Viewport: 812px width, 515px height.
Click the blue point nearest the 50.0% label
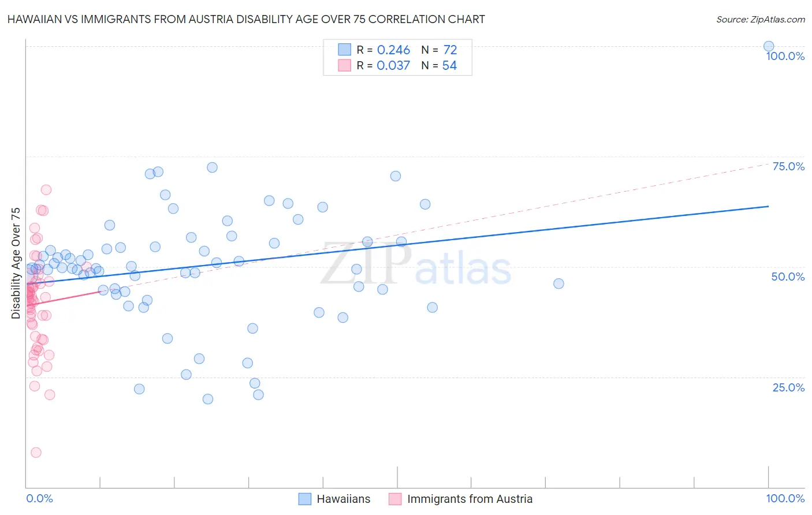point(558,283)
